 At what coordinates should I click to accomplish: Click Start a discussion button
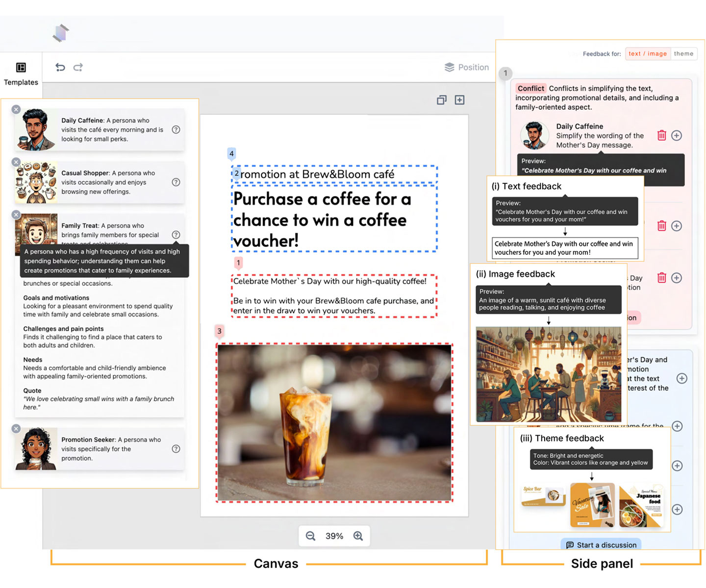click(601, 545)
